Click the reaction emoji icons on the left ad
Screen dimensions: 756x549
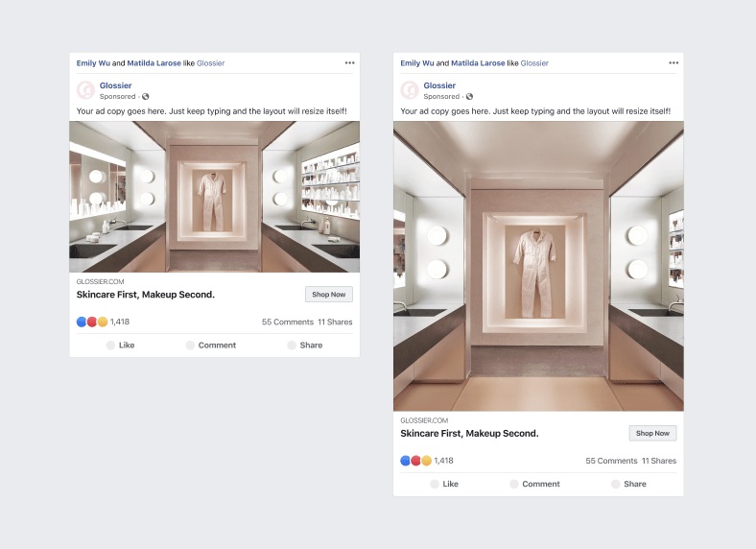[x=92, y=322]
